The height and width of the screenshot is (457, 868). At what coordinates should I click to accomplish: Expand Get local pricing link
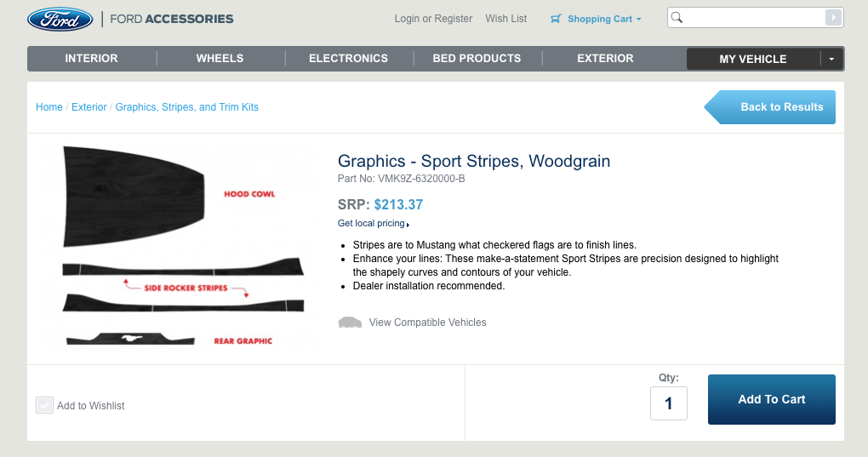click(x=373, y=224)
